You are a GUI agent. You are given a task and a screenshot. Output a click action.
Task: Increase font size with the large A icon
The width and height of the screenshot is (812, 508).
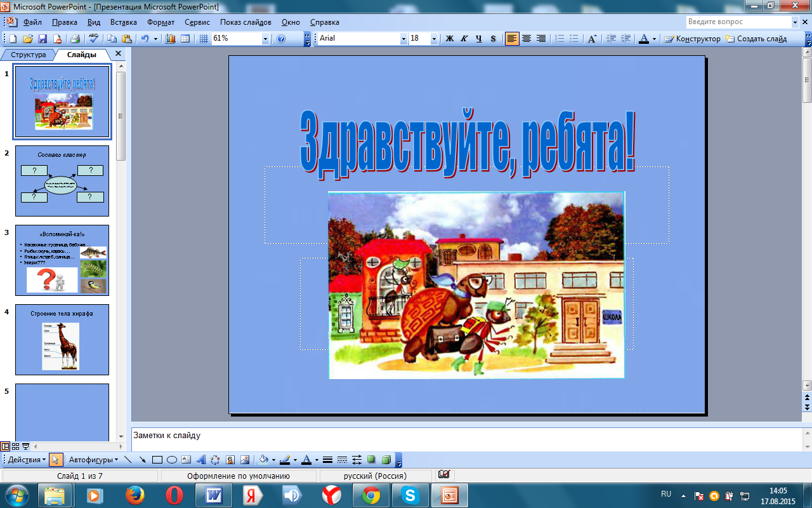pyautogui.click(x=592, y=39)
